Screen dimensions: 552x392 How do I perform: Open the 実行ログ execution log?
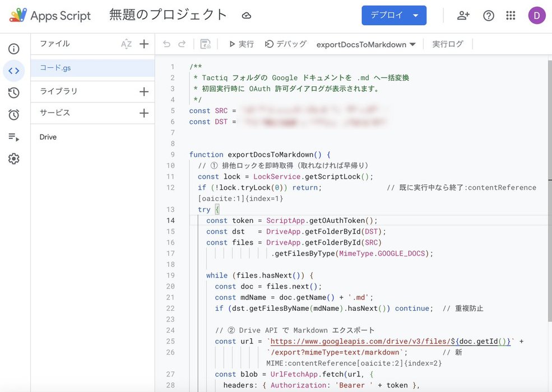pyautogui.click(x=448, y=44)
